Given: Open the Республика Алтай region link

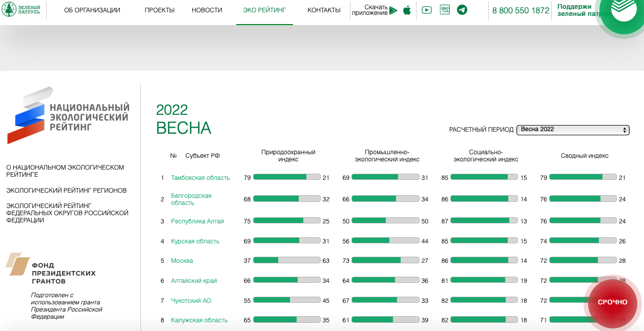Looking at the screenshot, I should click(197, 221).
